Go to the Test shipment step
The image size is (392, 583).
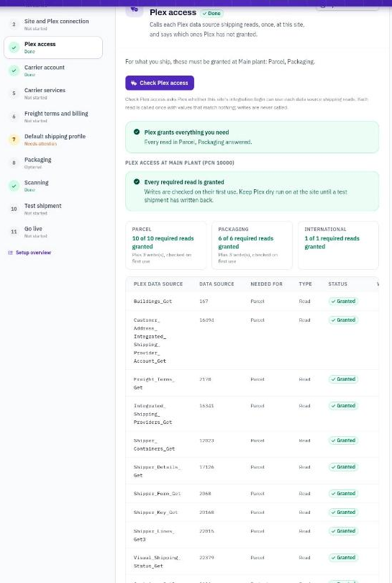53,209
